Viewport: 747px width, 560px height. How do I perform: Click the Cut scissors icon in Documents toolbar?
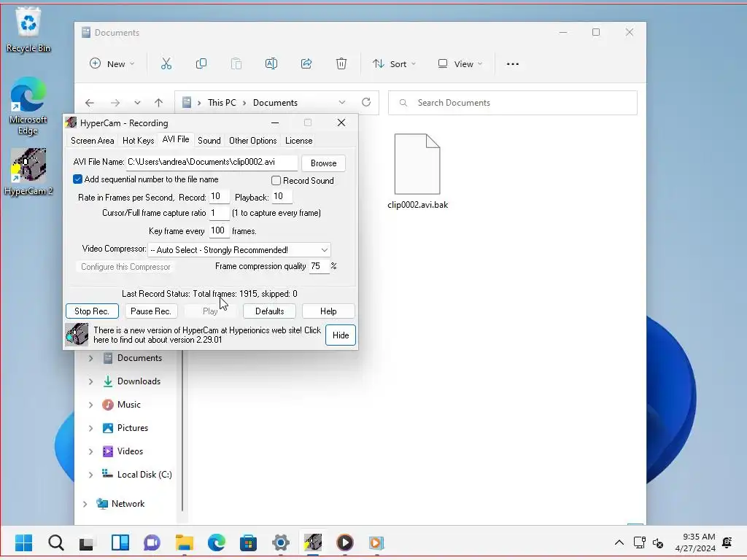[x=166, y=64]
